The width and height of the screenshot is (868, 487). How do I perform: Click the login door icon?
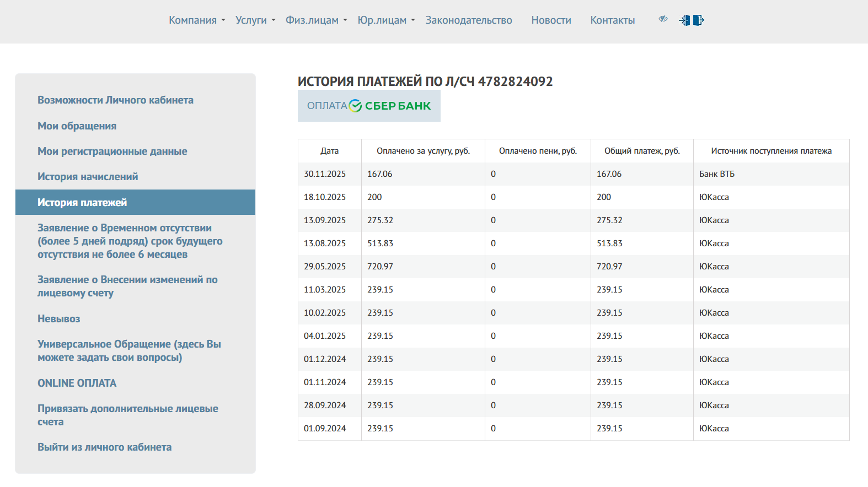click(x=684, y=20)
